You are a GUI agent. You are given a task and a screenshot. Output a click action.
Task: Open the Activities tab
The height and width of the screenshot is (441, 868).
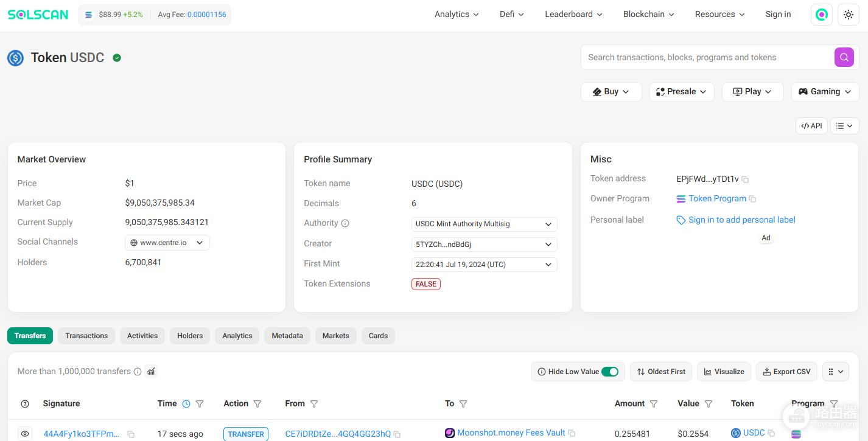click(x=142, y=336)
